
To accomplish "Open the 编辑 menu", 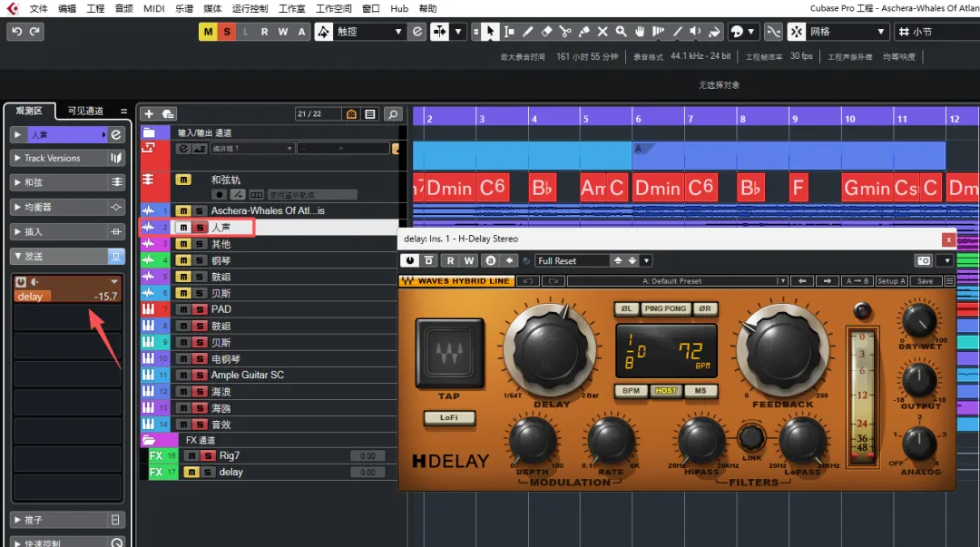I will pyautogui.click(x=67, y=8).
